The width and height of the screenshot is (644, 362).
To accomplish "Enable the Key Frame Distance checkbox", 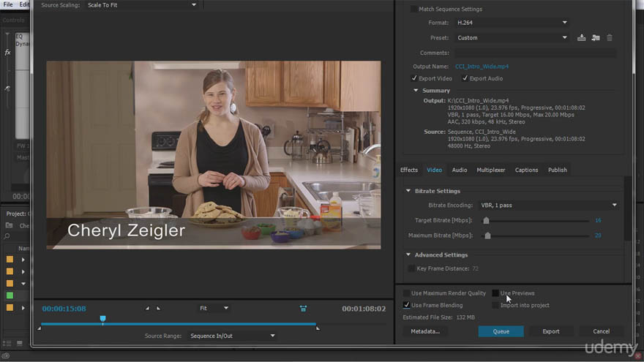I will [411, 268].
